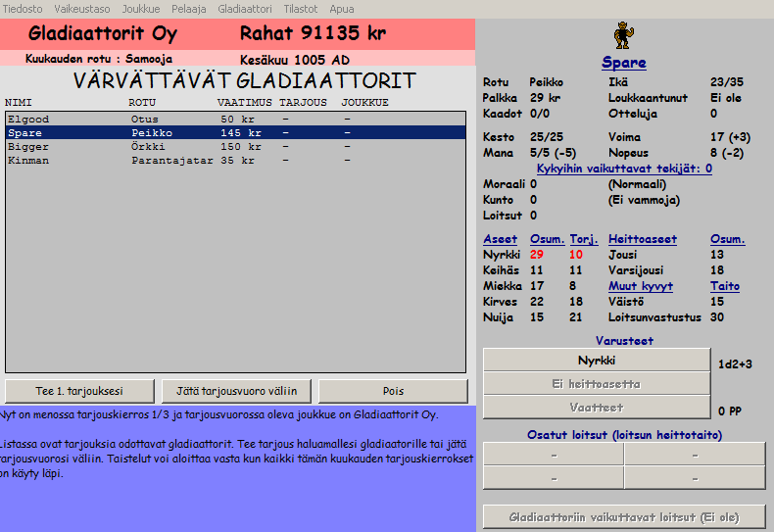Open the Gladiaattori menu

246,8
